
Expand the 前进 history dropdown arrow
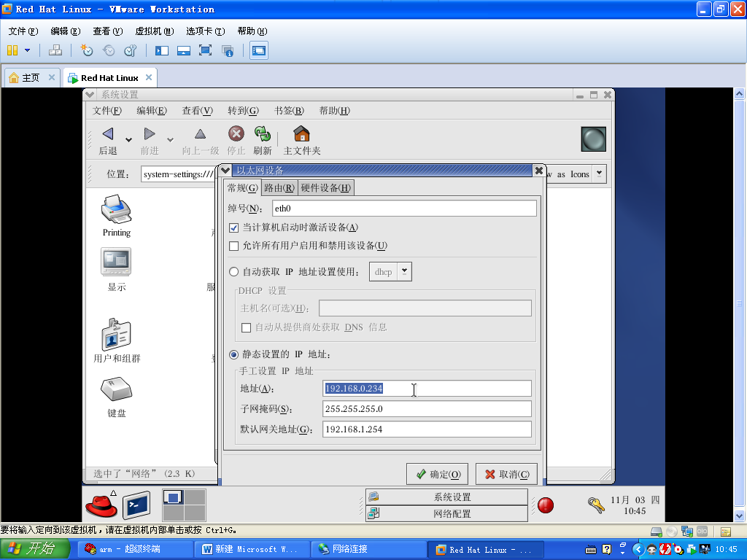pos(170,139)
